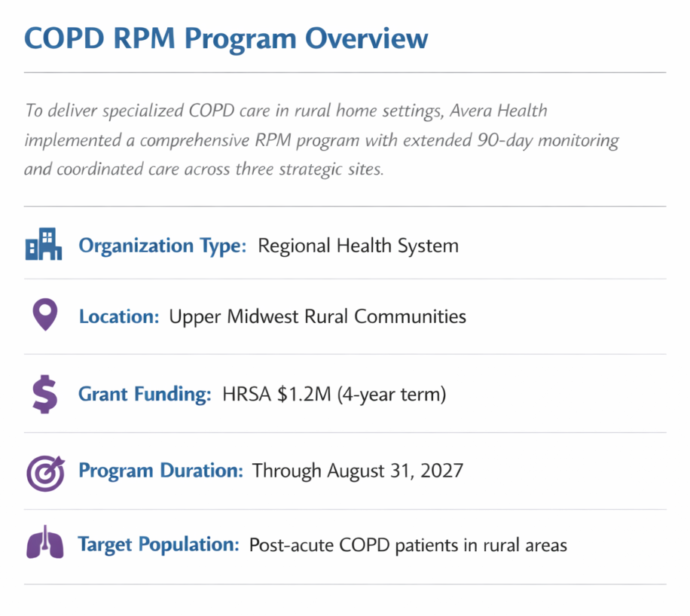Image resolution: width=690 pixels, height=616 pixels.
Task: Click the building icon beside Organization Type
Action: [44, 244]
